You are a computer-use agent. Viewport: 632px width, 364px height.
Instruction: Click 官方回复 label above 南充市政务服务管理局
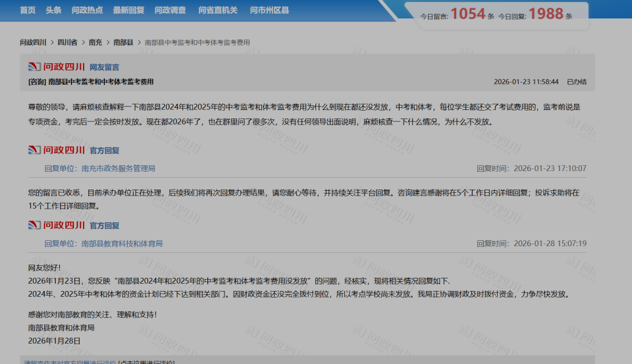click(x=105, y=151)
